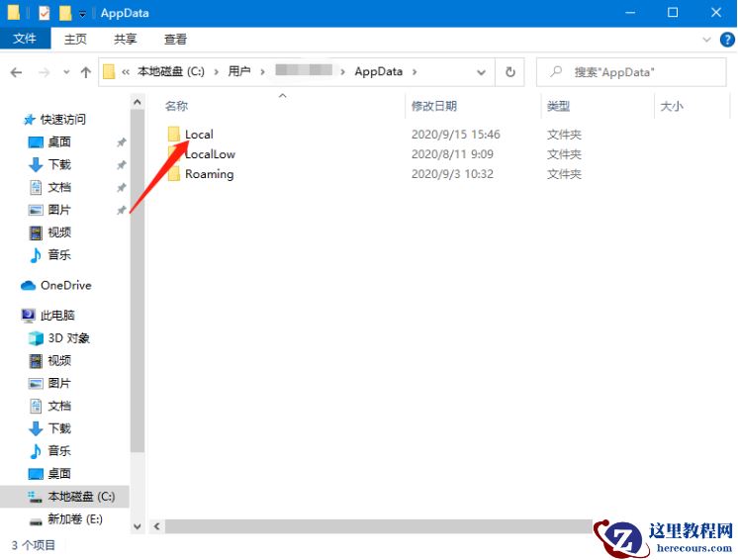Viewport: 738px width, 560px height.
Task: Click the 视频 film icon under 此电脑
Action: 36,361
